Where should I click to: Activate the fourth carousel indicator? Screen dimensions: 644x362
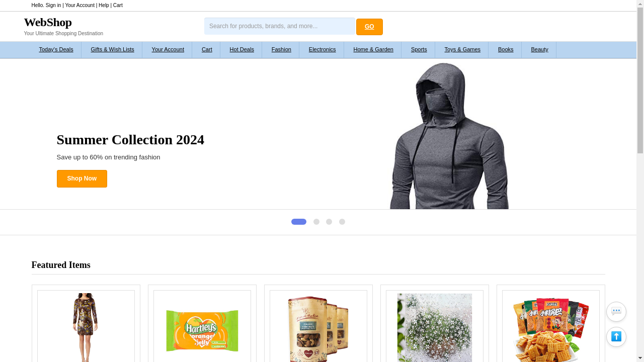click(x=342, y=222)
